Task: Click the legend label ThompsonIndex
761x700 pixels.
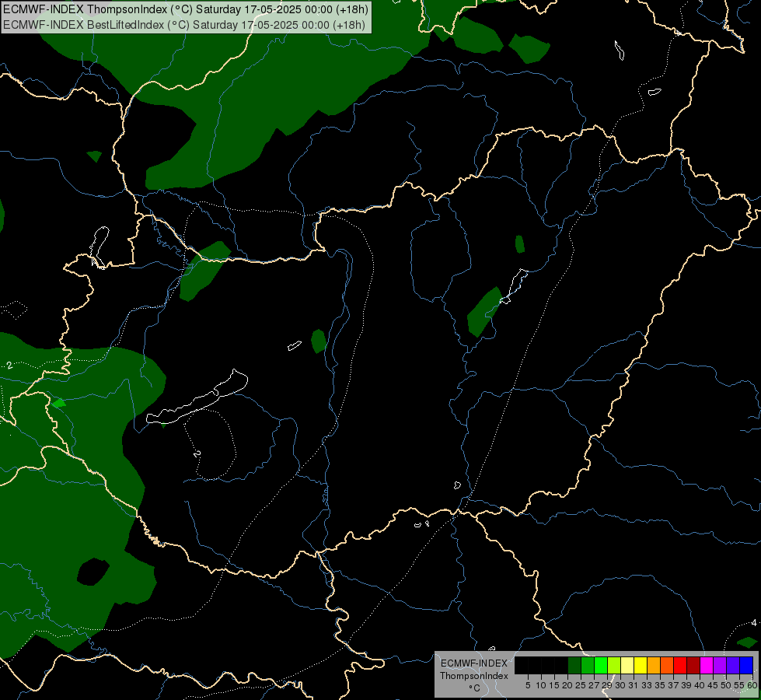Action: tap(474, 676)
